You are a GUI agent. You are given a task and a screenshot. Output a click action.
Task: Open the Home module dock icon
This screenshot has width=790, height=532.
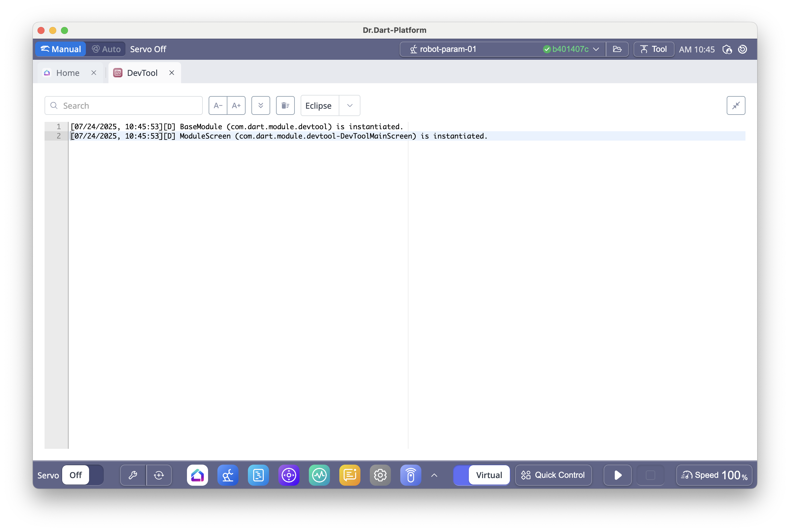197,475
